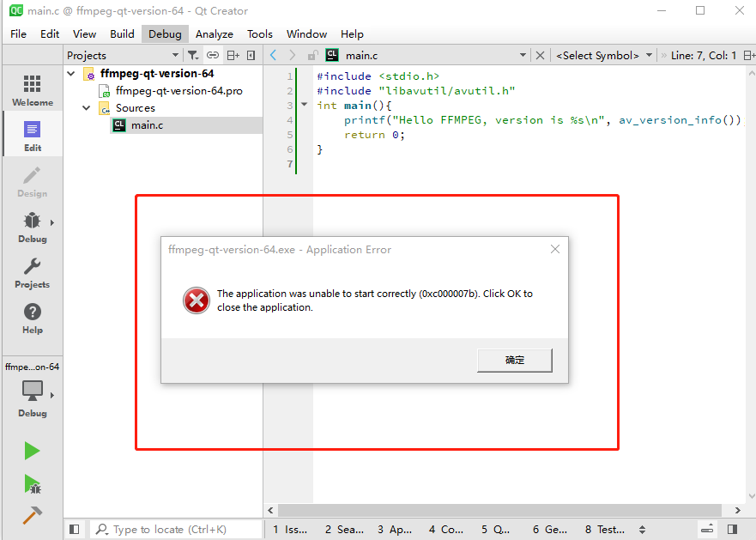Viewport: 756px width, 540px height.
Task: Click the av_version_info() call in code
Action: click(680, 120)
